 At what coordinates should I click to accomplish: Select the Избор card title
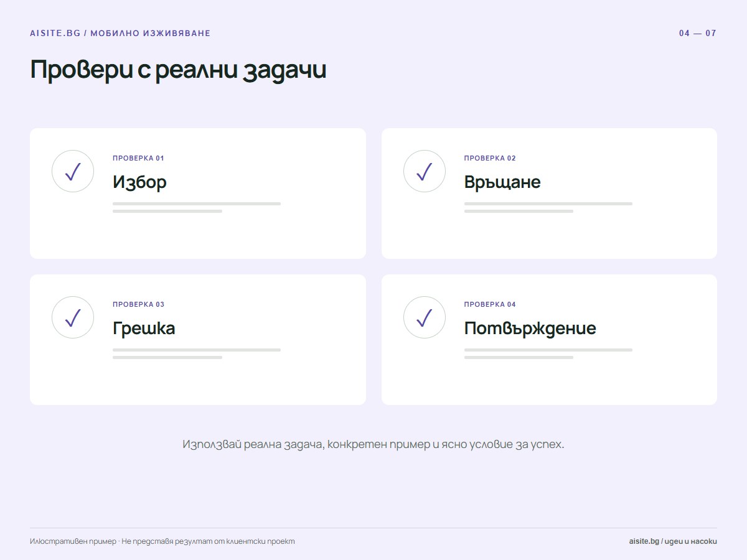[139, 182]
